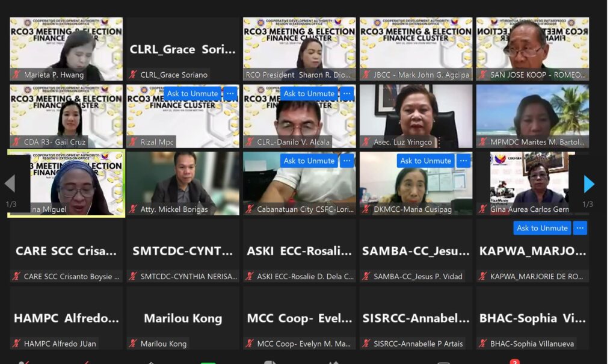Ask CLRL-Danilo V. Alcala to unmute

(x=309, y=93)
